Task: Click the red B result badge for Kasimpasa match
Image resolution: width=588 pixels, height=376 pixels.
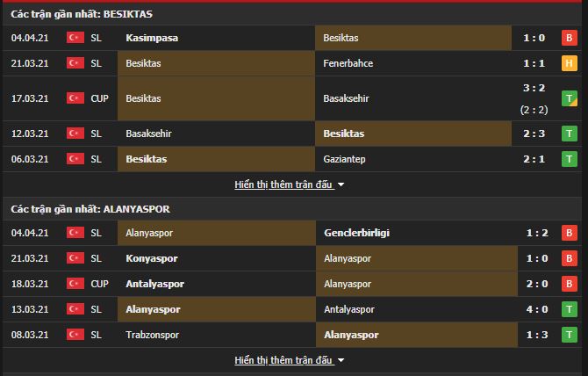Action: point(569,38)
